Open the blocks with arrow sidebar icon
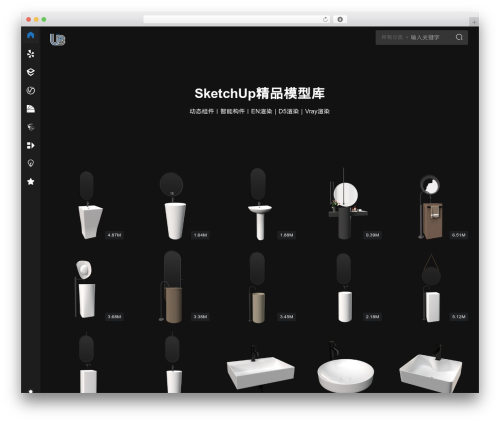The image size is (500, 423). (x=31, y=145)
